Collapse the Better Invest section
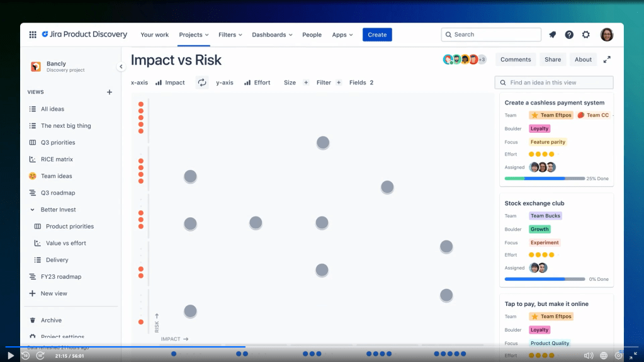 (33, 210)
